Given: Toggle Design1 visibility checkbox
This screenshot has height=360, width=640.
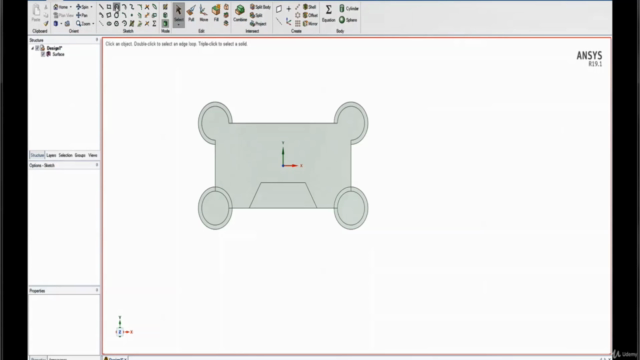Looking at the screenshot, I should click(x=37, y=48).
